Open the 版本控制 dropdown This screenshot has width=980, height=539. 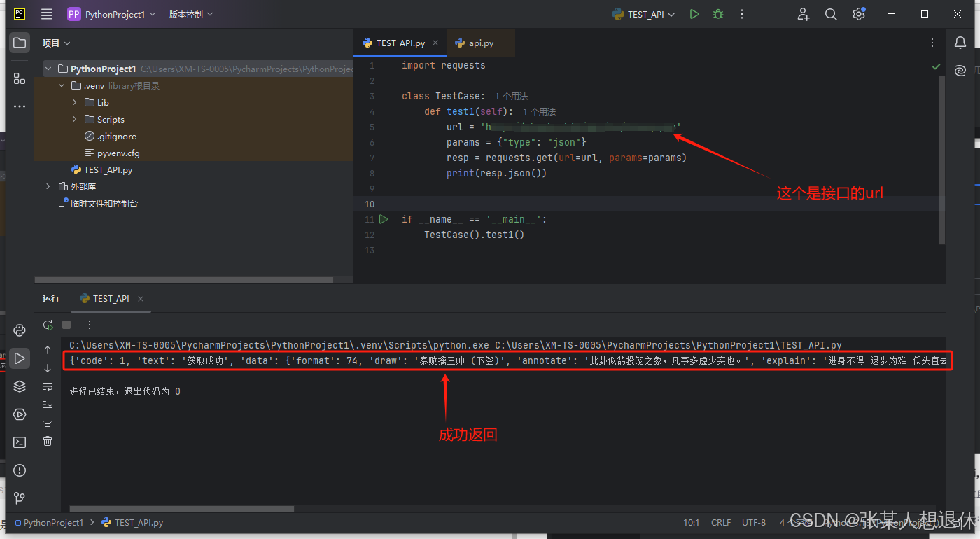coord(191,14)
